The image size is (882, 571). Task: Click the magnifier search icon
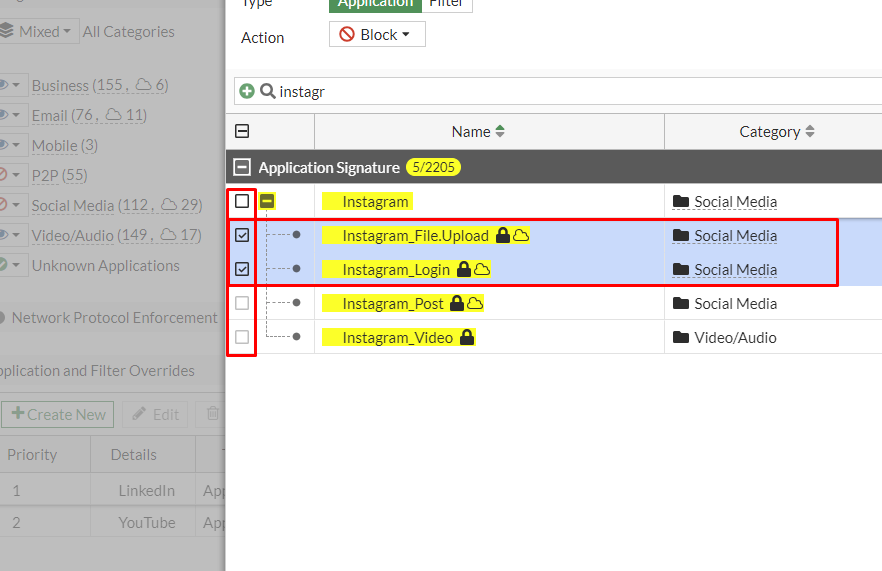[x=268, y=91]
